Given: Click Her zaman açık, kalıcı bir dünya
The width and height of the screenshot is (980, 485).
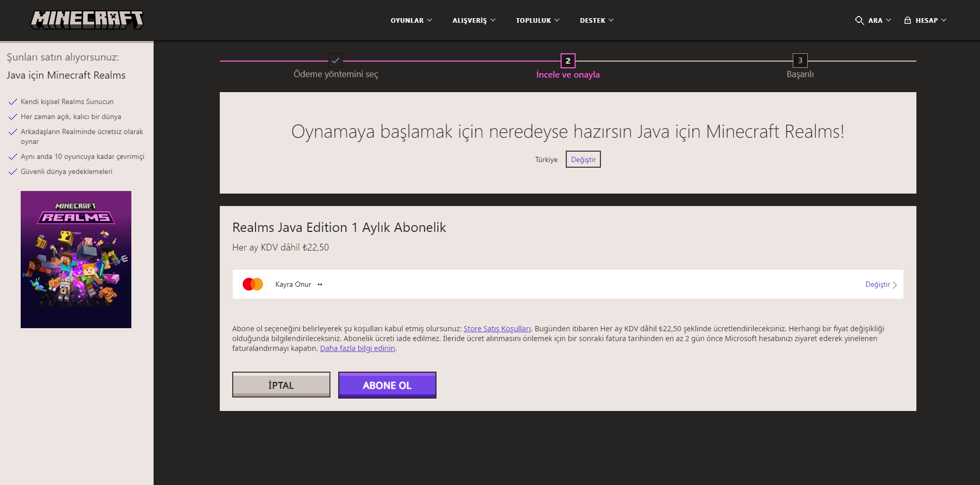Looking at the screenshot, I should pos(71,116).
